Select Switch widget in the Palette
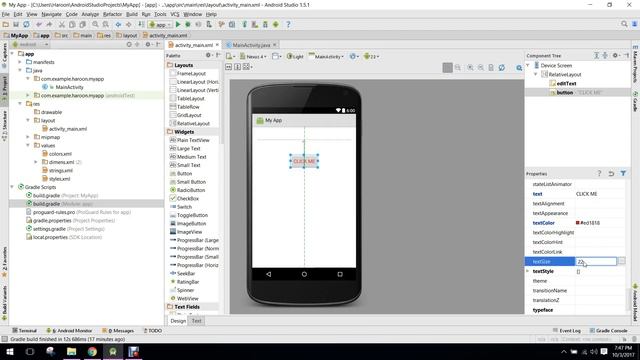 [x=184, y=207]
